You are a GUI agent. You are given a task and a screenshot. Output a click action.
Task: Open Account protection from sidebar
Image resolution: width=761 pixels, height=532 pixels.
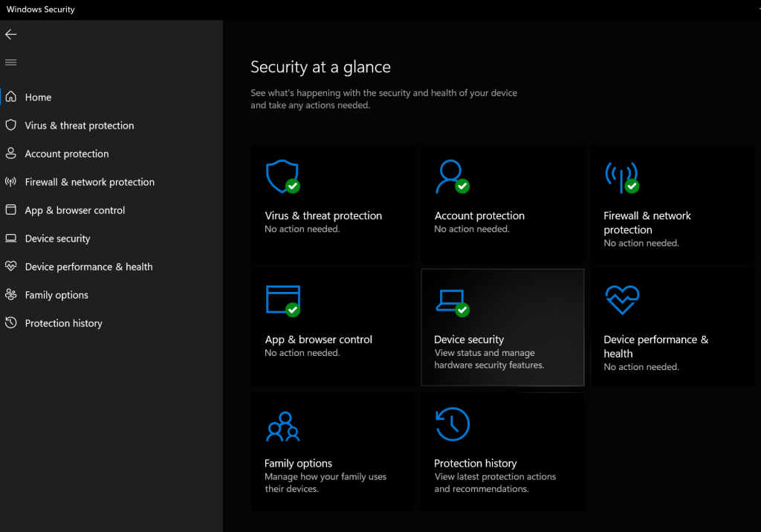pyautogui.click(x=67, y=154)
